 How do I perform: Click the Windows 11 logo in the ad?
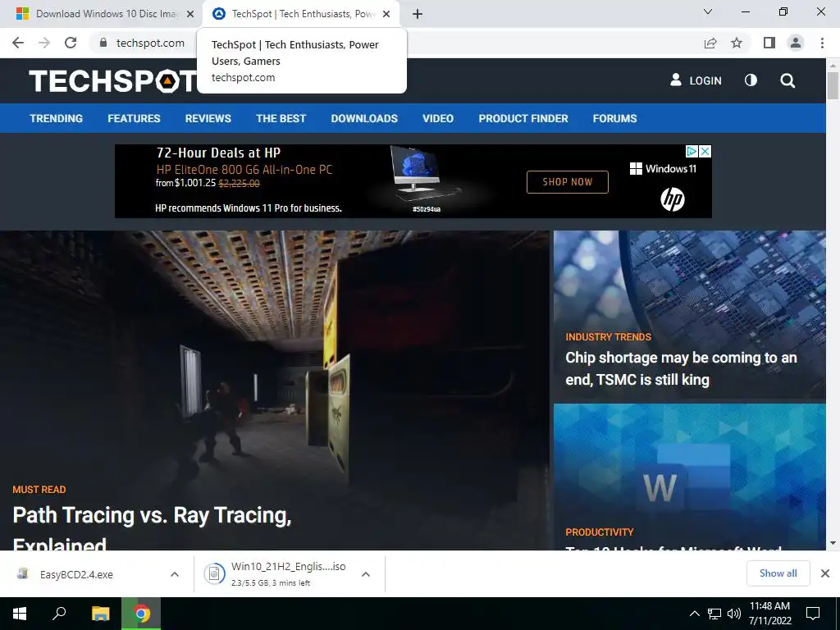(663, 169)
